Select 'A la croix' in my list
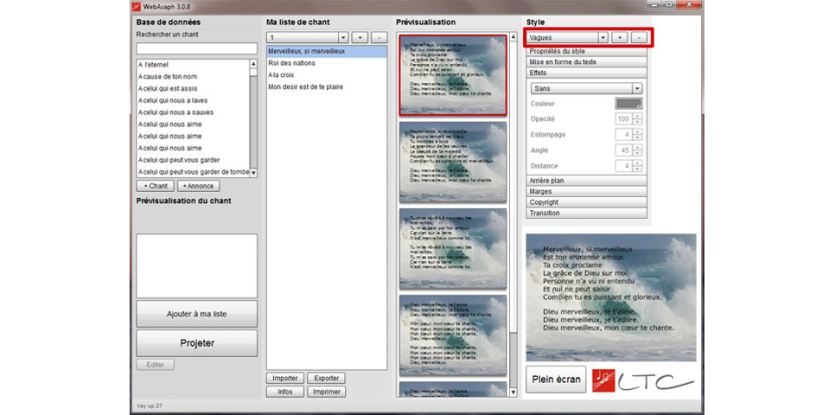829x415 pixels. pyautogui.click(x=326, y=75)
